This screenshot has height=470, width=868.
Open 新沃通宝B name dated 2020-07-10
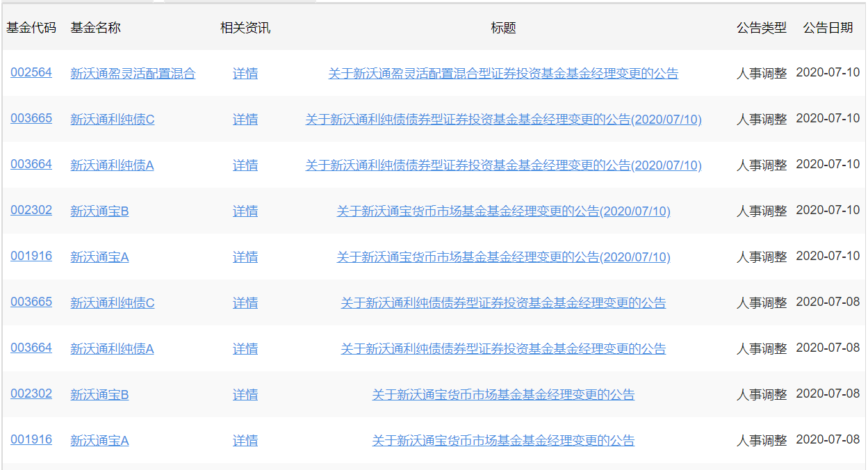coord(99,211)
